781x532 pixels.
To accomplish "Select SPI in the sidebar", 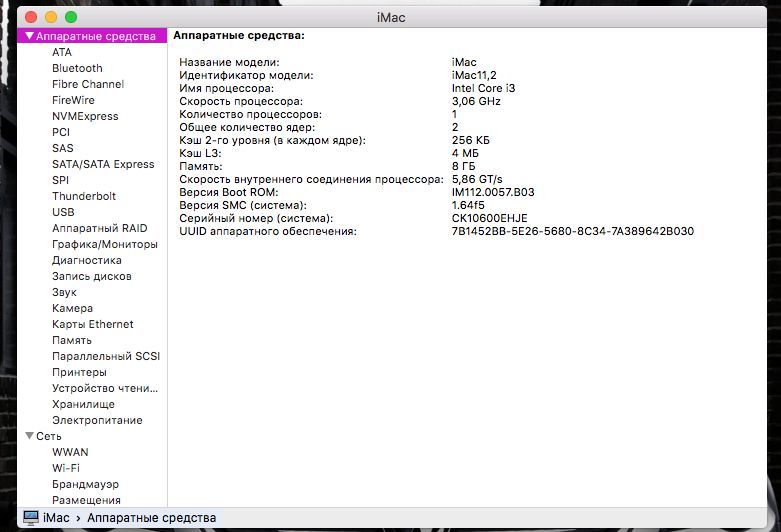I will [x=60, y=180].
